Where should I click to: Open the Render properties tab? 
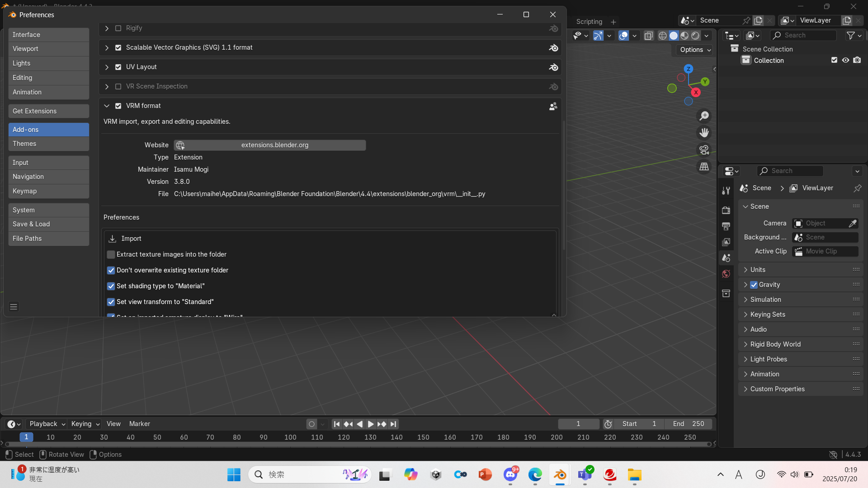coord(726,210)
